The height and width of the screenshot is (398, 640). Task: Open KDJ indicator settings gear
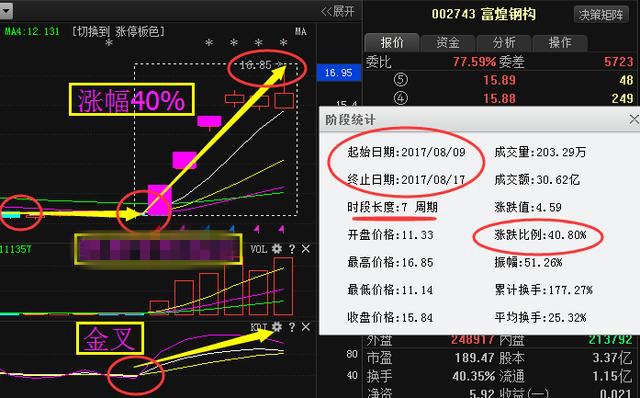click(277, 327)
